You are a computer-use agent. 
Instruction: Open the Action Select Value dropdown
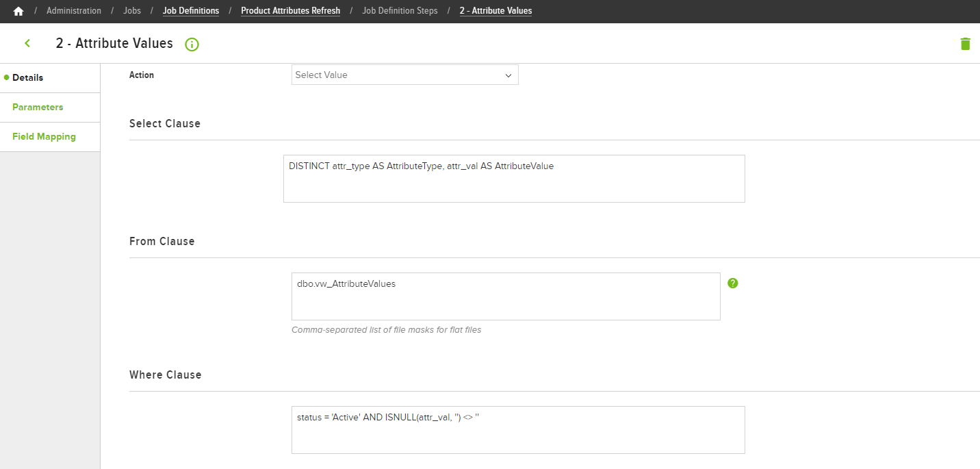405,75
